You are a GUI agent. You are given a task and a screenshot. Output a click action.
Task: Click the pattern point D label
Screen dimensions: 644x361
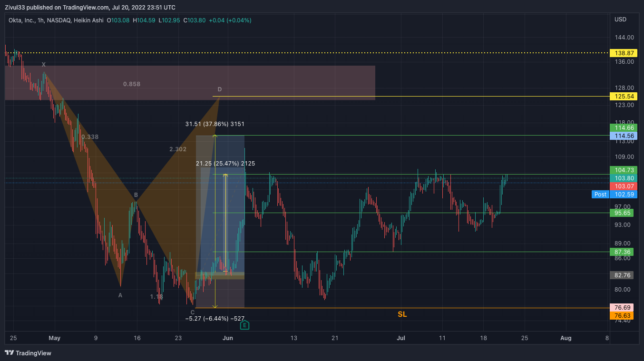click(x=220, y=89)
